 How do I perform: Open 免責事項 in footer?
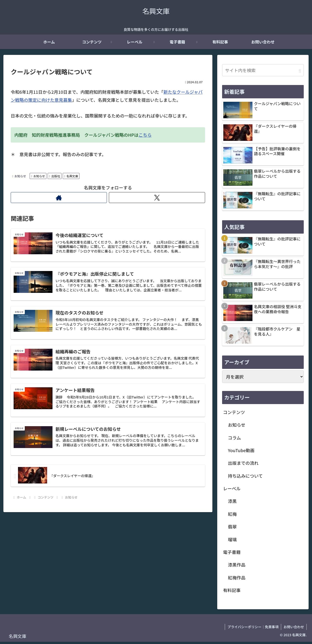point(272,627)
